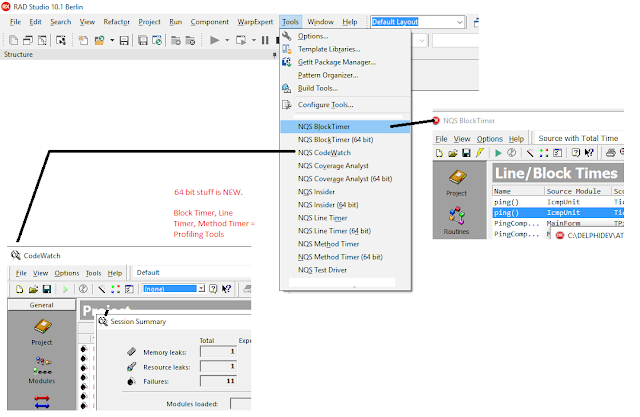Pin the Structure panel with pushpin icon
640x417 pixels.
click(274, 55)
